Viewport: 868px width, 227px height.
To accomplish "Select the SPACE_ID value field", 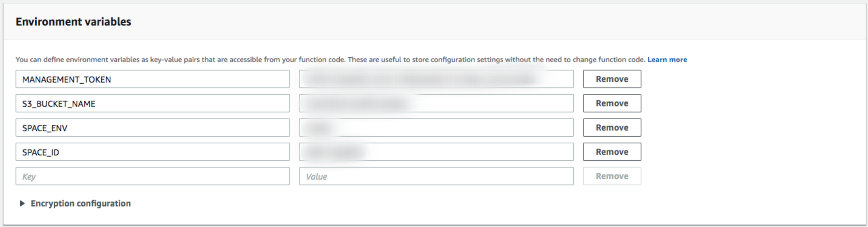I will click(436, 152).
